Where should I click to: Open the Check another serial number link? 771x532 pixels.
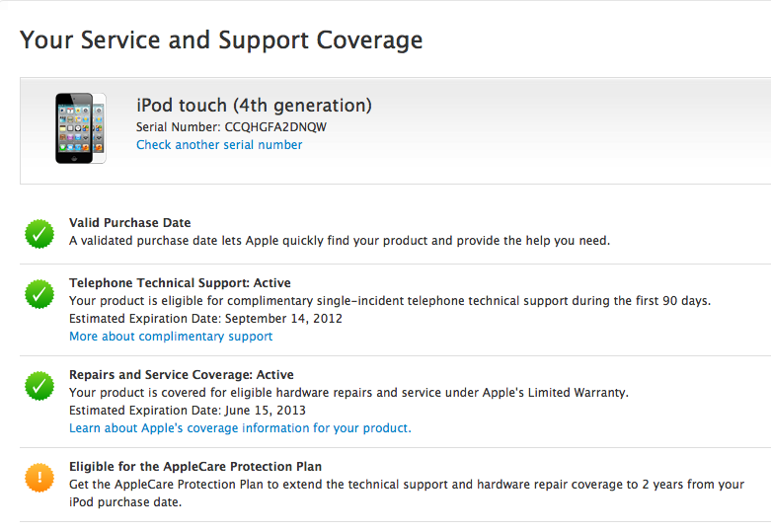pyautogui.click(x=219, y=145)
